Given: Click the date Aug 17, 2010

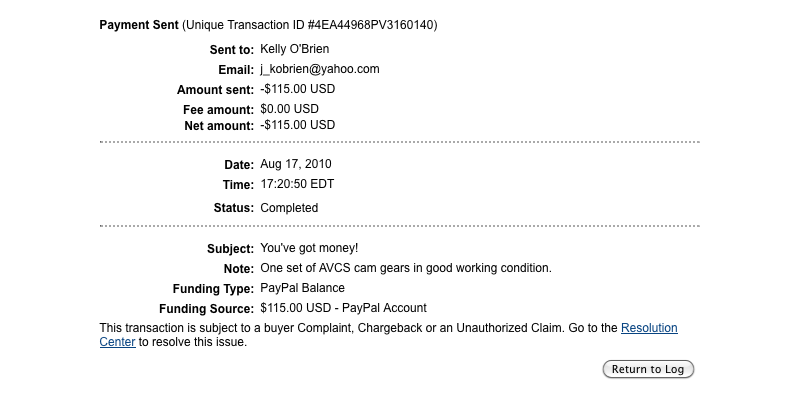Looking at the screenshot, I should (x=295, y=164).
